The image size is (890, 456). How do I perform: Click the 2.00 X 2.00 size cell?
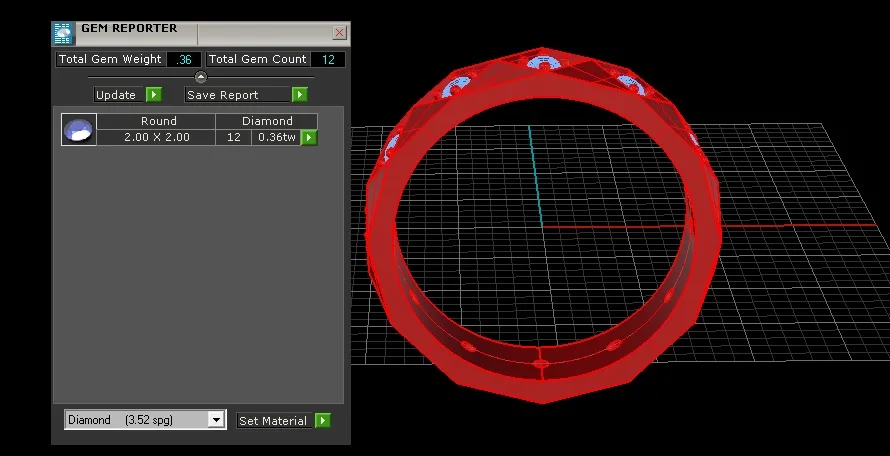(x=157, y=137)
